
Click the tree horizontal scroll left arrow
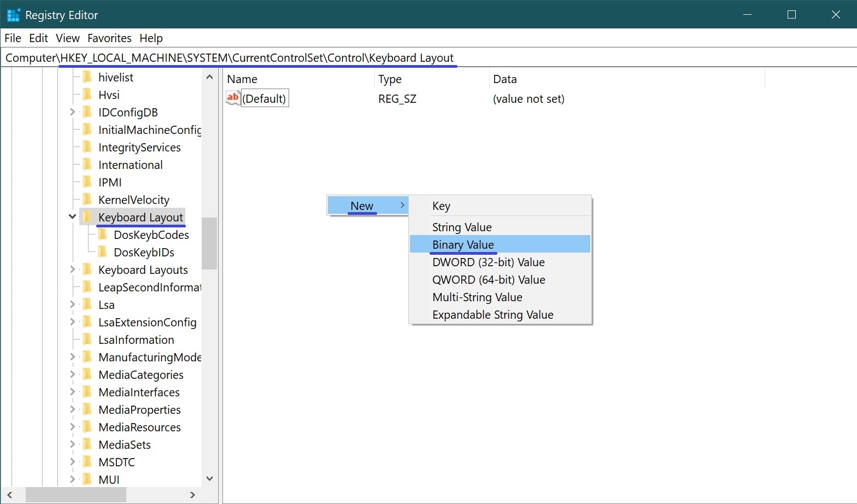point(9,495)
